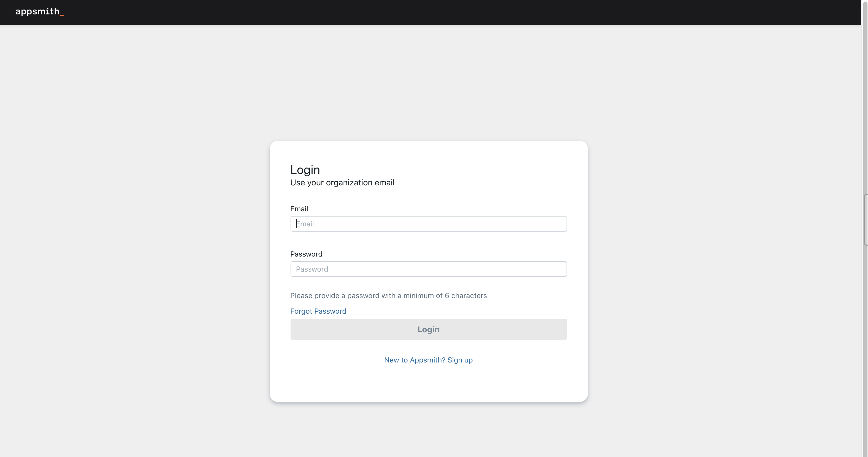Click the Login heading text
The height and width of the screenshot is (457, 868).
tap(305, 170)
